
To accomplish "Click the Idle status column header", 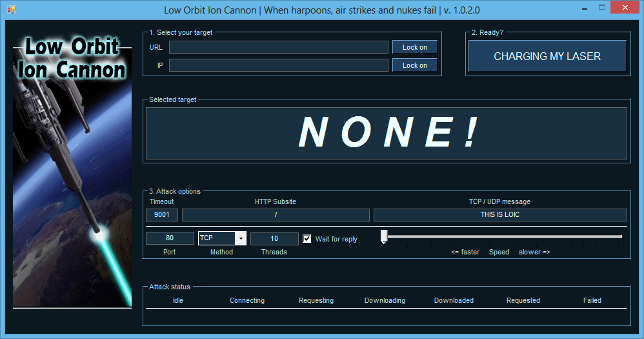I will click(178, 300).
